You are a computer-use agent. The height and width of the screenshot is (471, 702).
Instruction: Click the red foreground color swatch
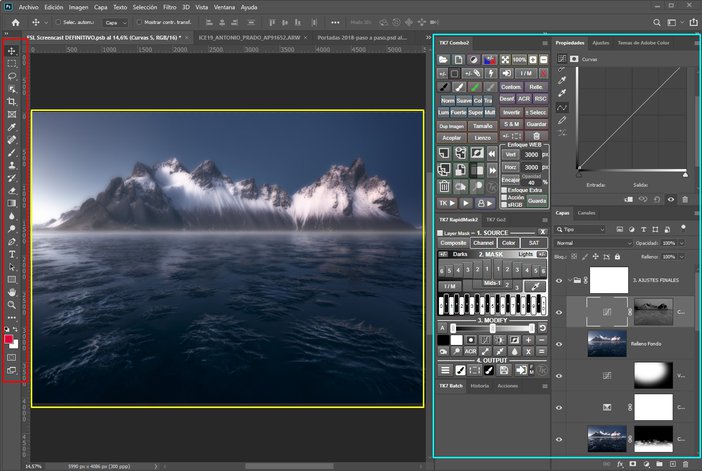pos(11,337)
